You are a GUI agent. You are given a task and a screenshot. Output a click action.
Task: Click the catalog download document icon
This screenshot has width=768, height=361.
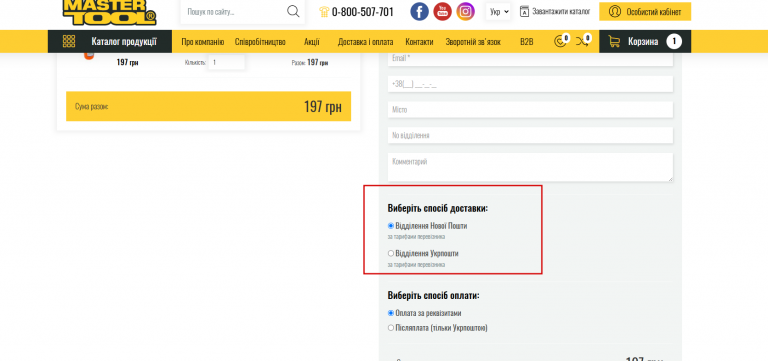click(524, 11)
